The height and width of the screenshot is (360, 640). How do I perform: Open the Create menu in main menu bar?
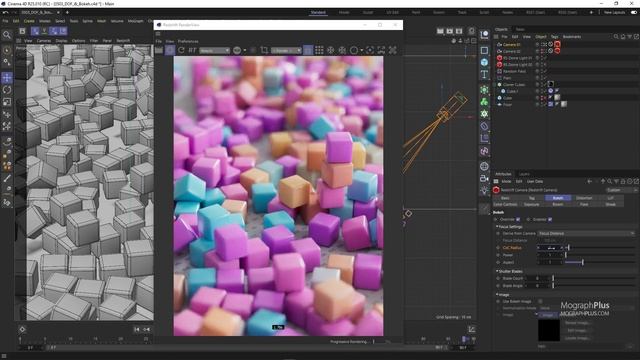[29, 21]
